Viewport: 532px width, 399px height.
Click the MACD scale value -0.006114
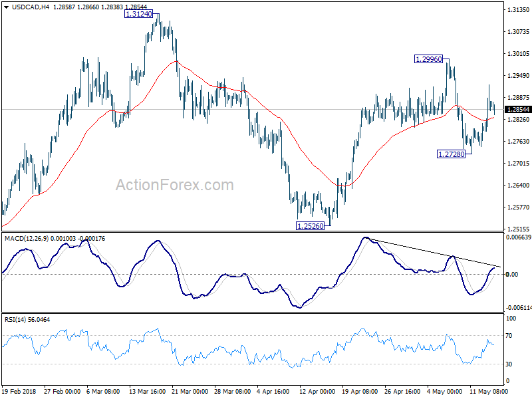[x=518, y=308]
